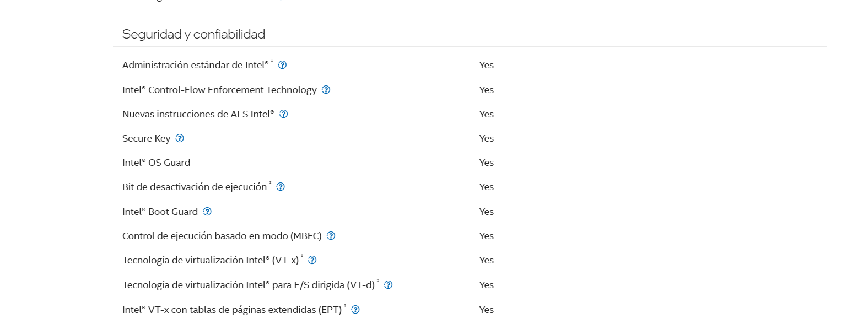Click Yes value for Intel OS Guard

coord(486,163)
